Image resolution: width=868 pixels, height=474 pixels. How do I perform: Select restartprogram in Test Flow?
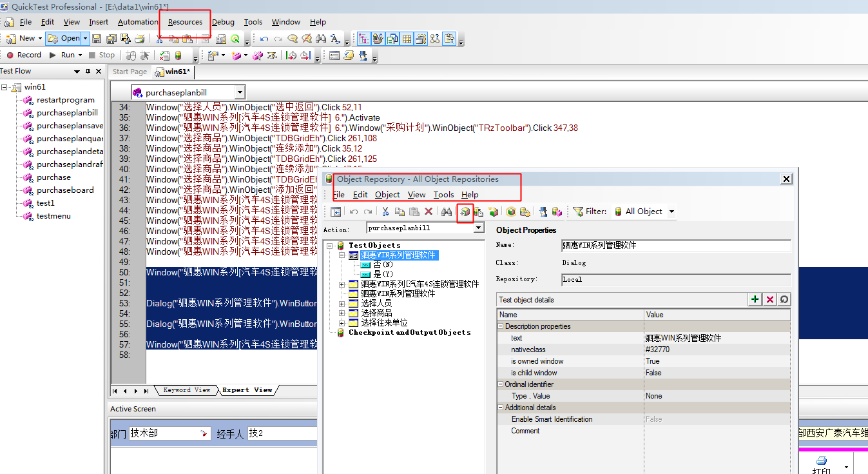click(x=66, y=100)
